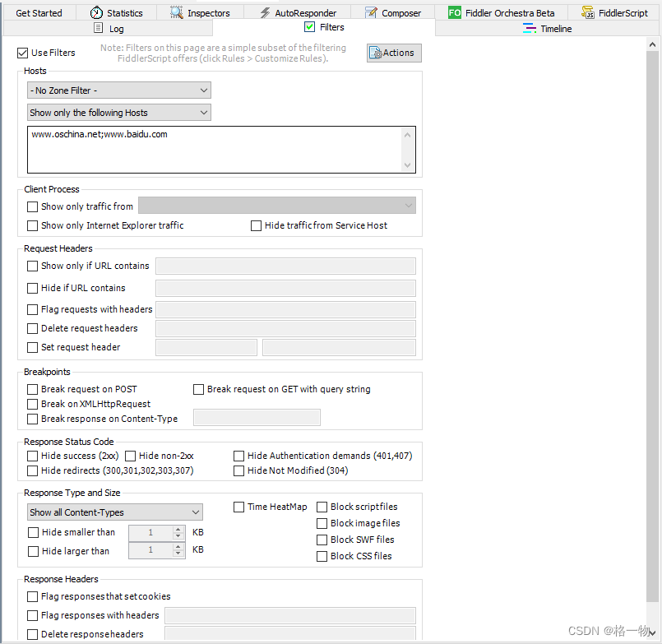Click the Actions button
This screenshot has height=644, width=662.
394,53
